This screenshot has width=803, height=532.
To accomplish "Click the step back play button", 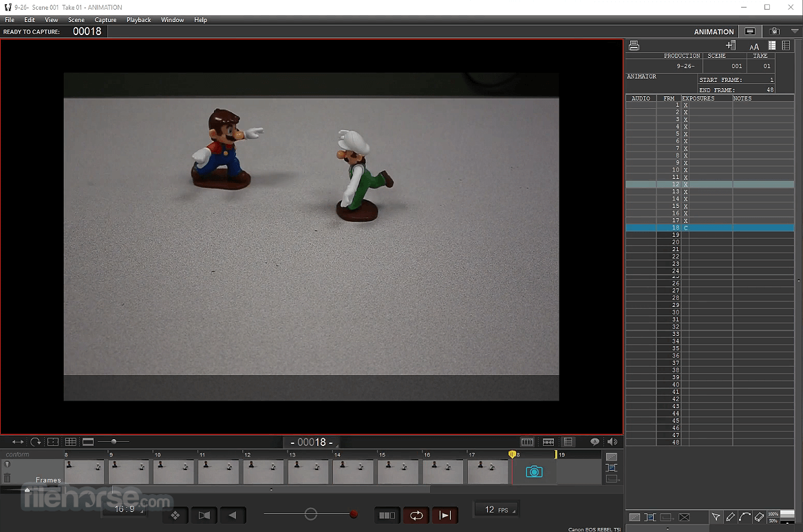I will [x=233, y=515].
